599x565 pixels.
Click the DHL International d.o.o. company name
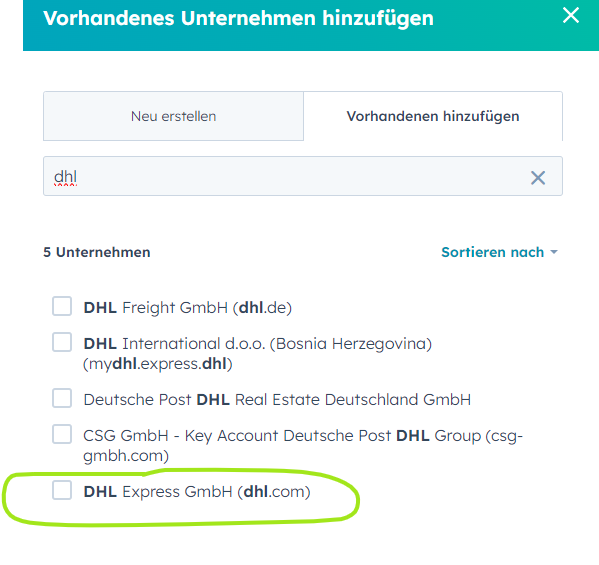point(258,343)
